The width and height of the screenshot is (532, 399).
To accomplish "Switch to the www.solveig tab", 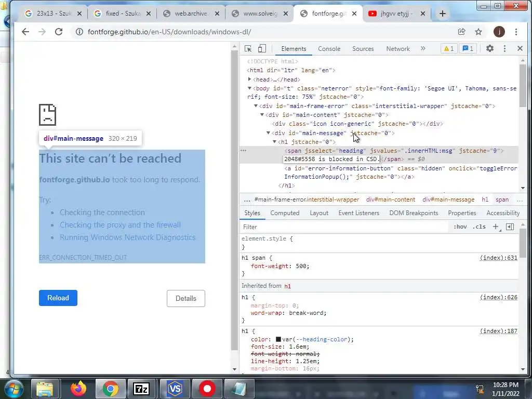I will pyautogui.click(x=259, y=14).
